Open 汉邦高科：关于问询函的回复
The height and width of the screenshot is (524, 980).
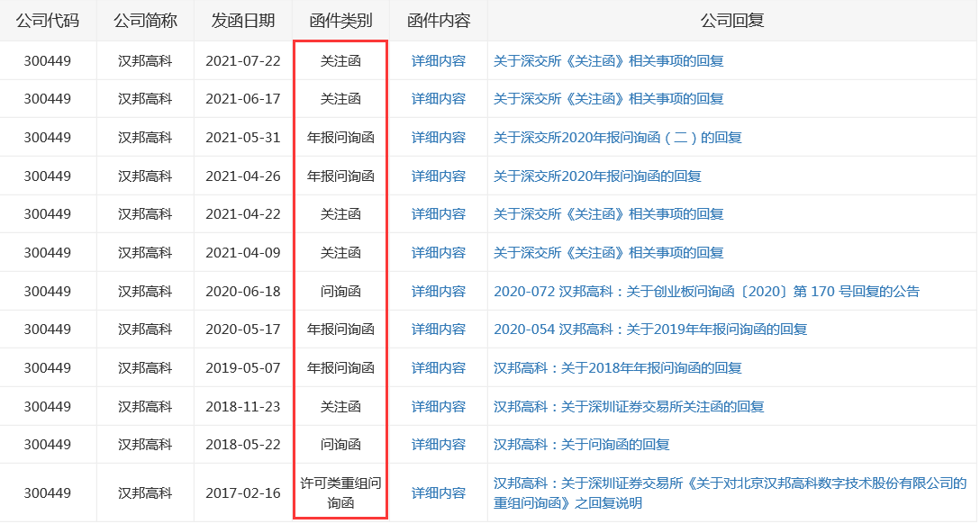[x=581, y=445]
